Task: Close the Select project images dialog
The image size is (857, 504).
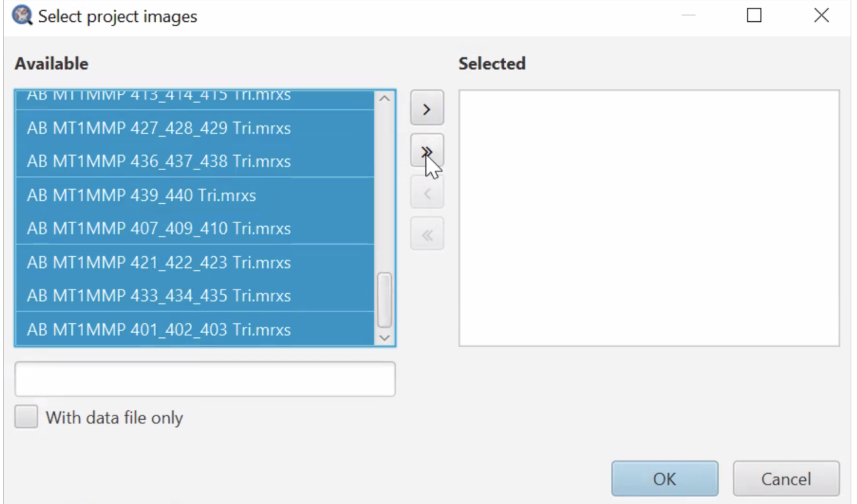Action: click(821, 16)
